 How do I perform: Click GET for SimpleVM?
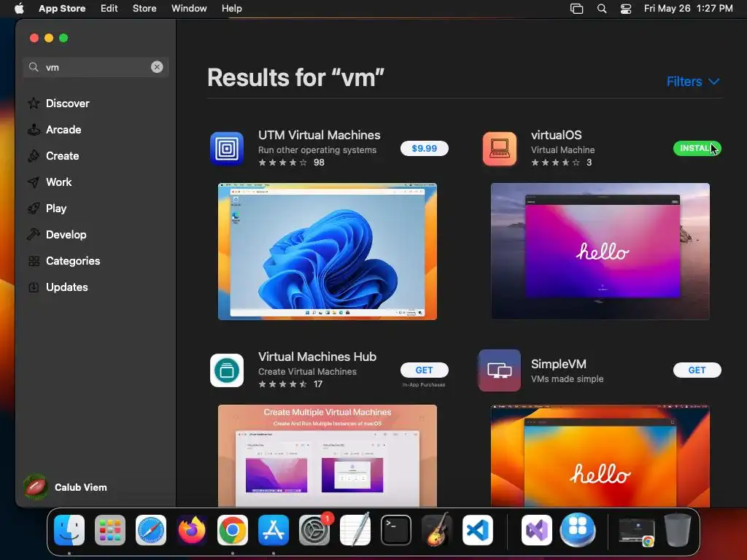point(697,370)
